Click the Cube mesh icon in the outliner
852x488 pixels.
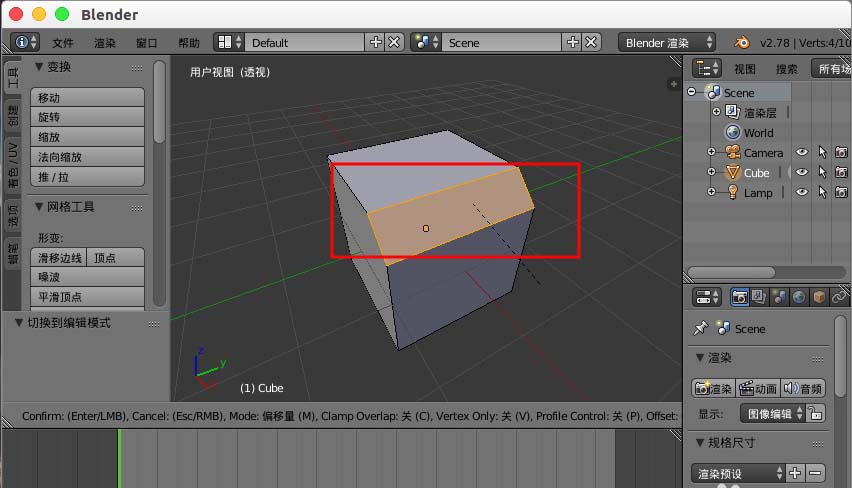click(733, 173)
